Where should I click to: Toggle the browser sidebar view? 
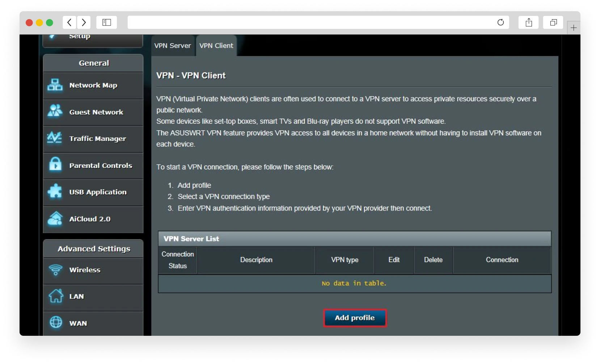click(106, 22)
